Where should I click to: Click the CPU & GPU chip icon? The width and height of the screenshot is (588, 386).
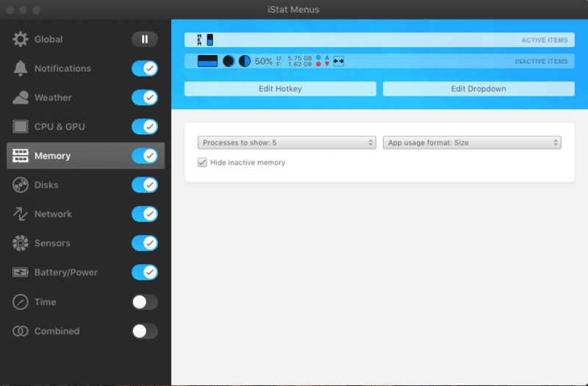tap(21, 126)
